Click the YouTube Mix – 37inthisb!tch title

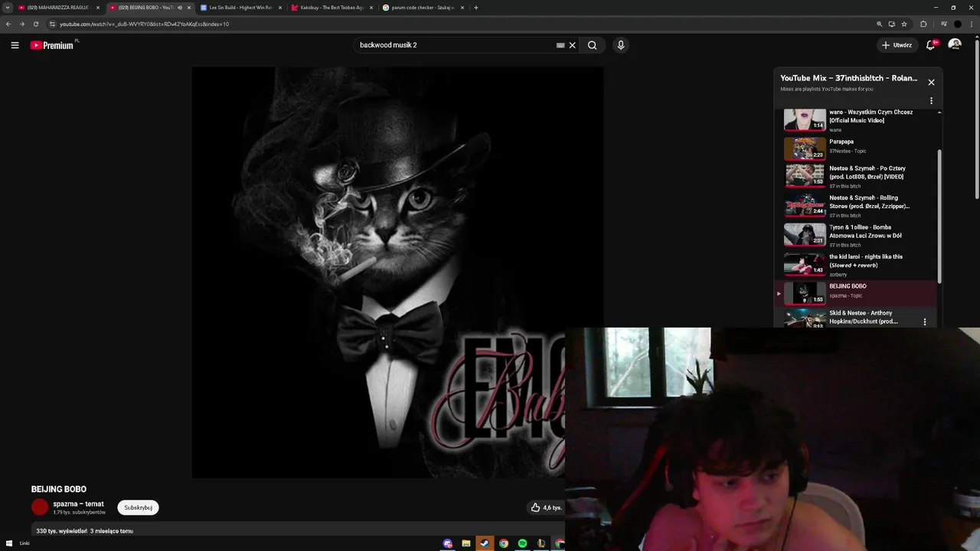[848, 78]
